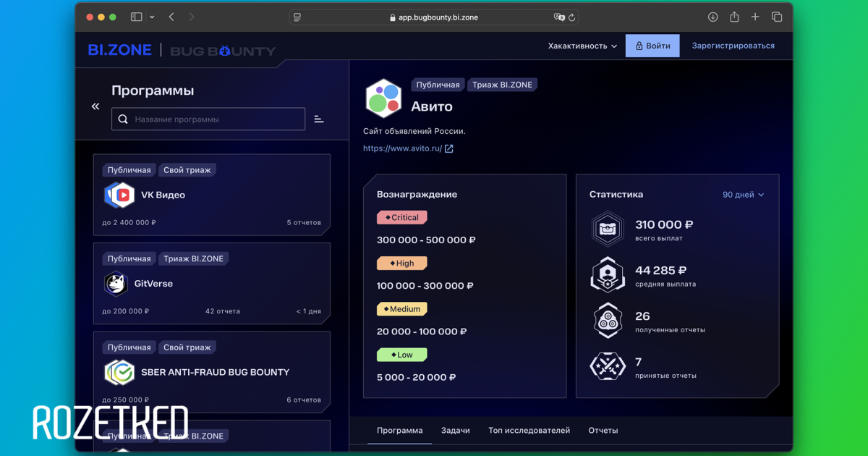
Task: Click the app.bugbounty.bi.zone address field
Action: click(433, 17)
